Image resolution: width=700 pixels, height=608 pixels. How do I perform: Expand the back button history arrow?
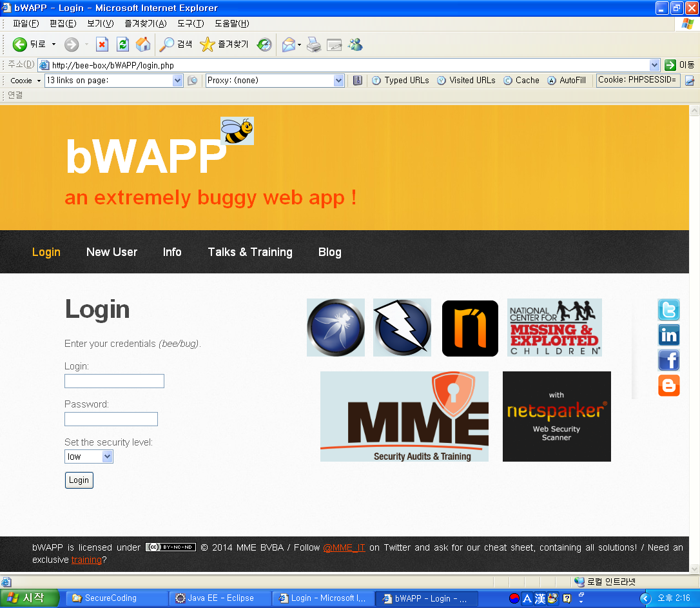click(53, 44)
